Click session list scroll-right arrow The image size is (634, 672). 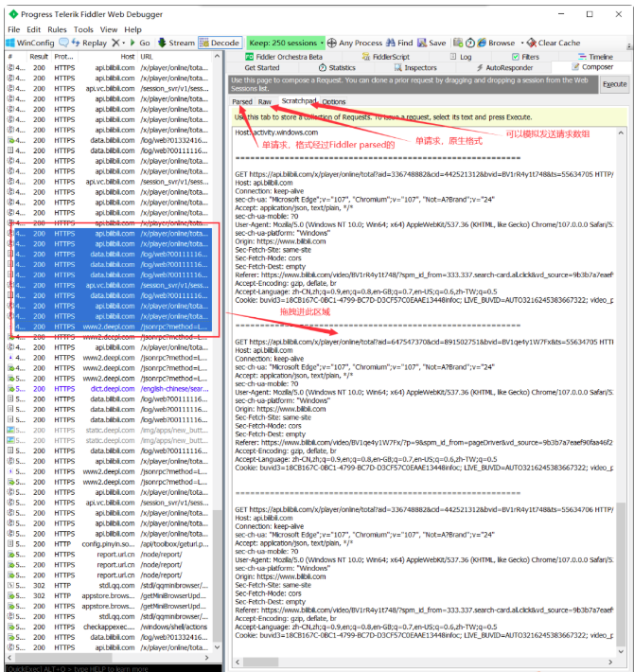[x=207, y=657]
